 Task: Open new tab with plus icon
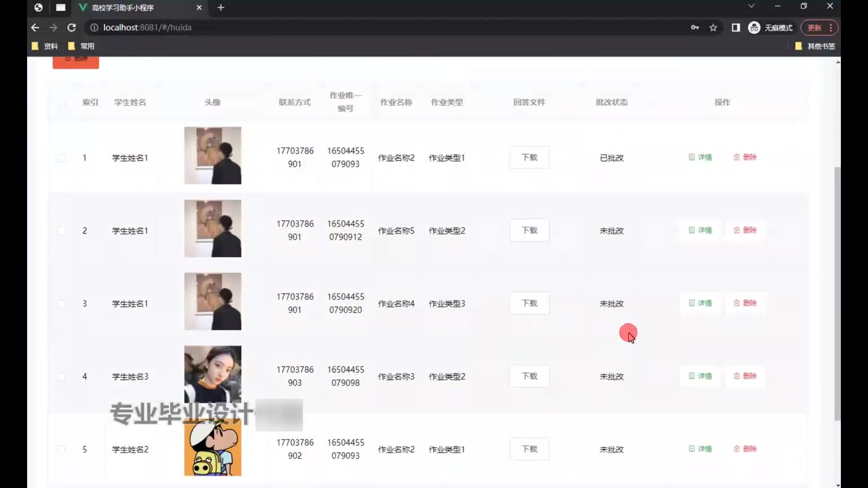[x=221, y=8]
